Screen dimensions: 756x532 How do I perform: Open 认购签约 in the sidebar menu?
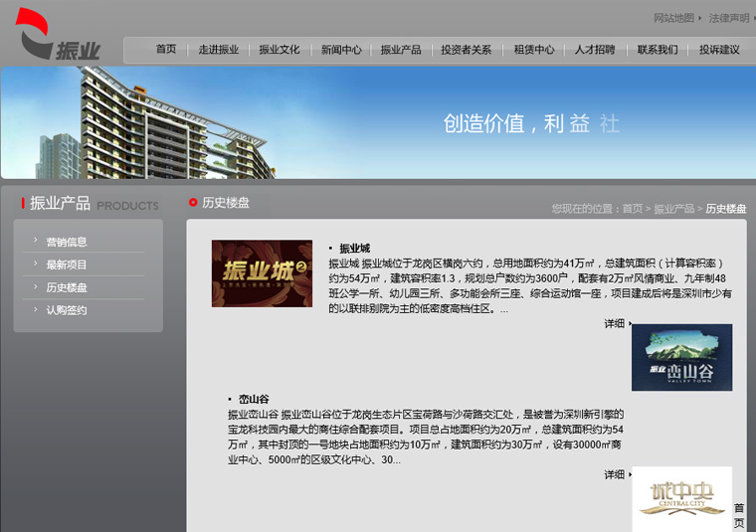[67, 310]
